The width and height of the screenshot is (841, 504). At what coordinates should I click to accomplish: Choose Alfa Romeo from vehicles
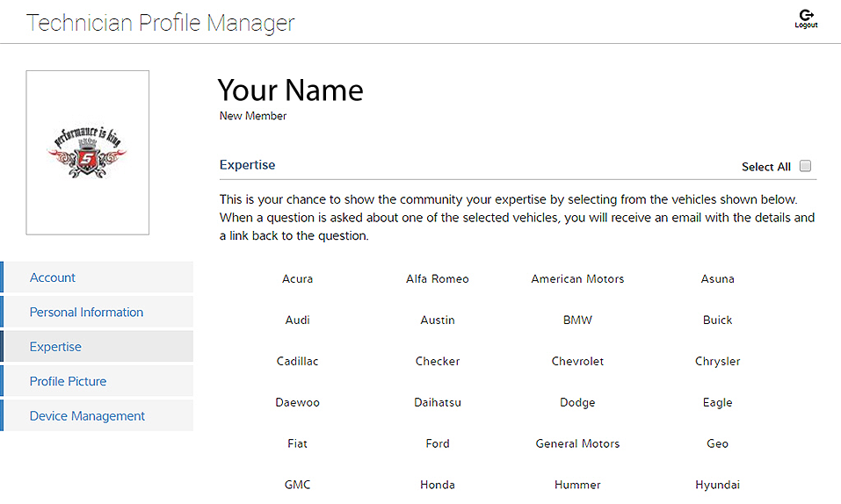click(438, 279)
